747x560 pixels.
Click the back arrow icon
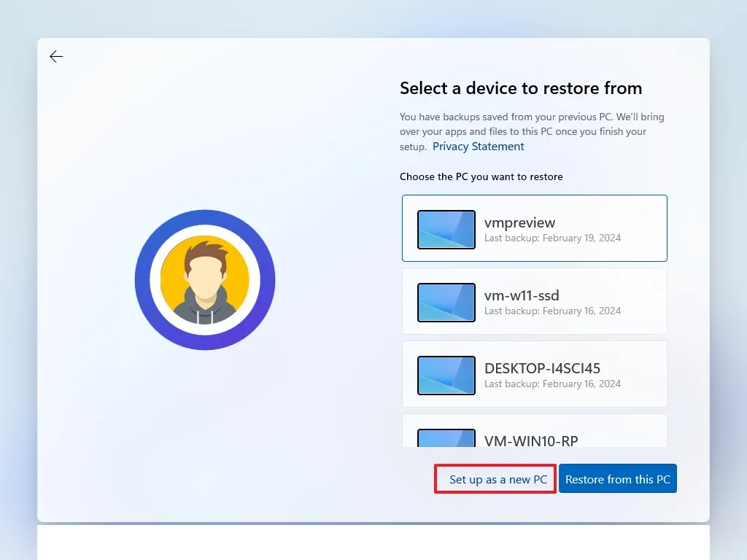coord(56,56)
